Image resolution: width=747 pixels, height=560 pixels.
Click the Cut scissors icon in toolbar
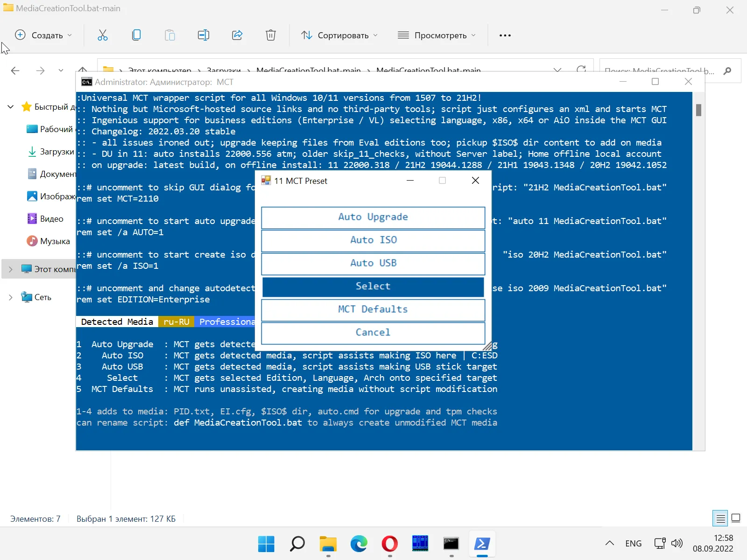pos(103,35)
